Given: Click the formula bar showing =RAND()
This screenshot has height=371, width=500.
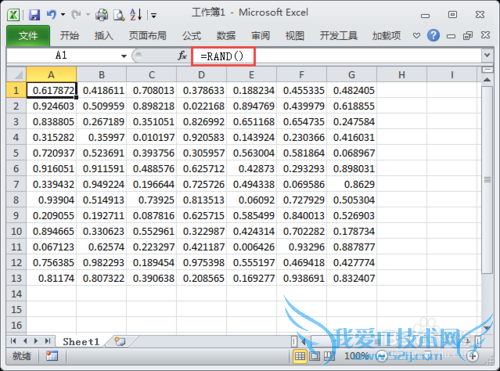Looking at the screenshot, I should click(x=336, y=56).
